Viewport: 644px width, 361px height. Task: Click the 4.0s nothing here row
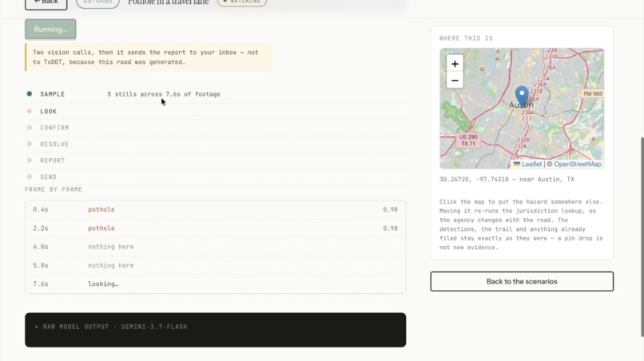[x=215, y=247]
